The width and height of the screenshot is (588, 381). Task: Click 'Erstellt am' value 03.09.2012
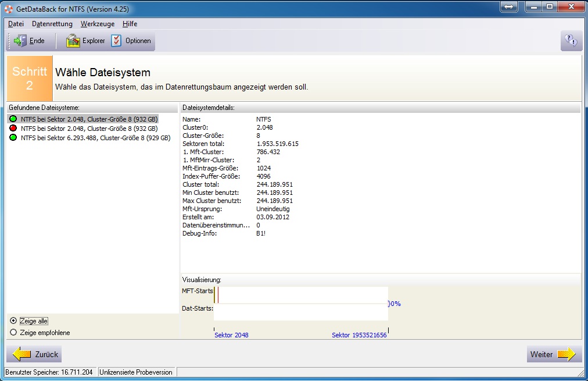click(x=273, y=217)
